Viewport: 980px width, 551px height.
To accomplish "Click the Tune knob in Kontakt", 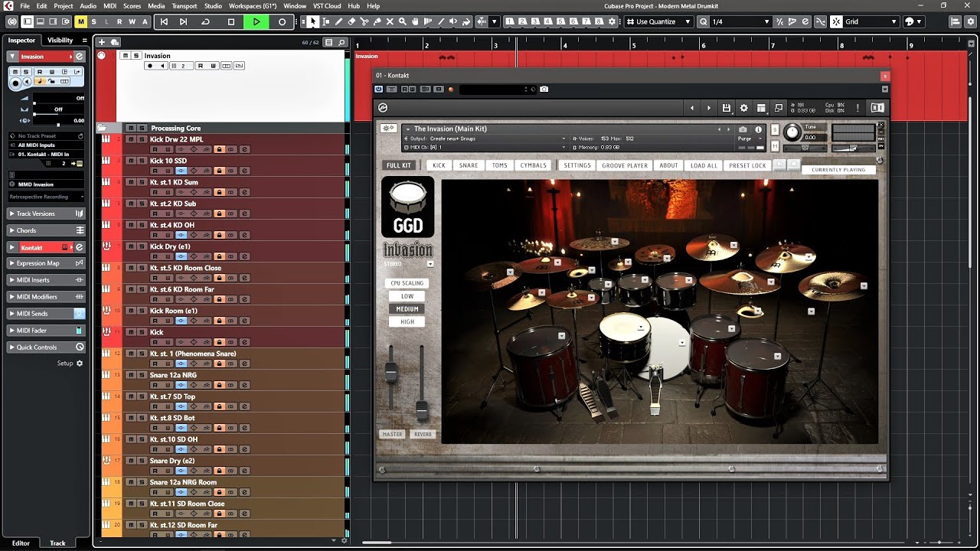I will [x=792, y=132].
